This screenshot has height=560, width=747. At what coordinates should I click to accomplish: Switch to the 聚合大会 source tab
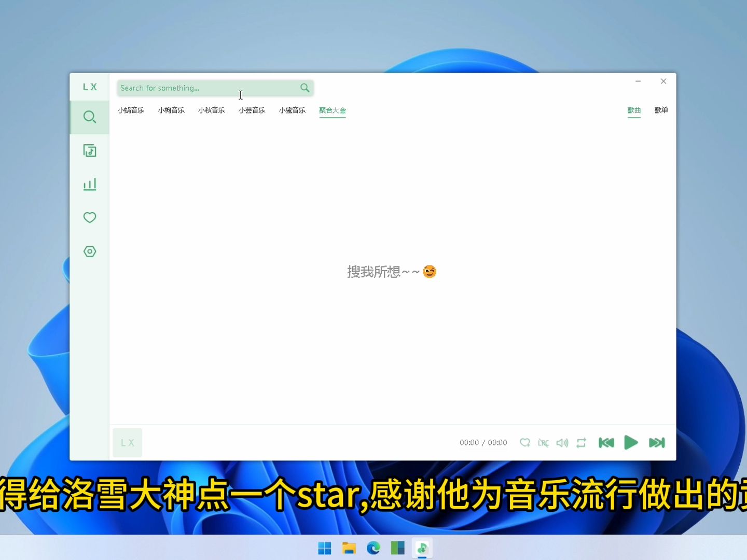click(x=332, y=110)
